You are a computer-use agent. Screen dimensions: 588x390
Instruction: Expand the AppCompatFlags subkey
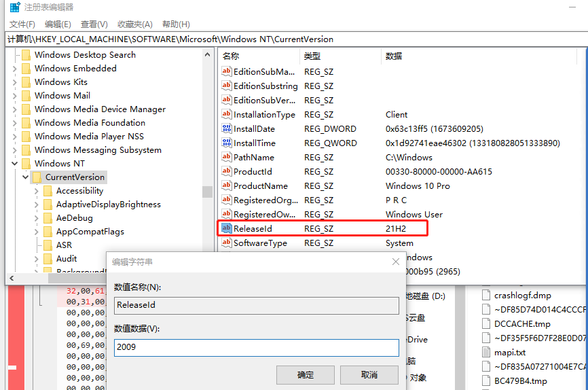click(x=37, y=232)
